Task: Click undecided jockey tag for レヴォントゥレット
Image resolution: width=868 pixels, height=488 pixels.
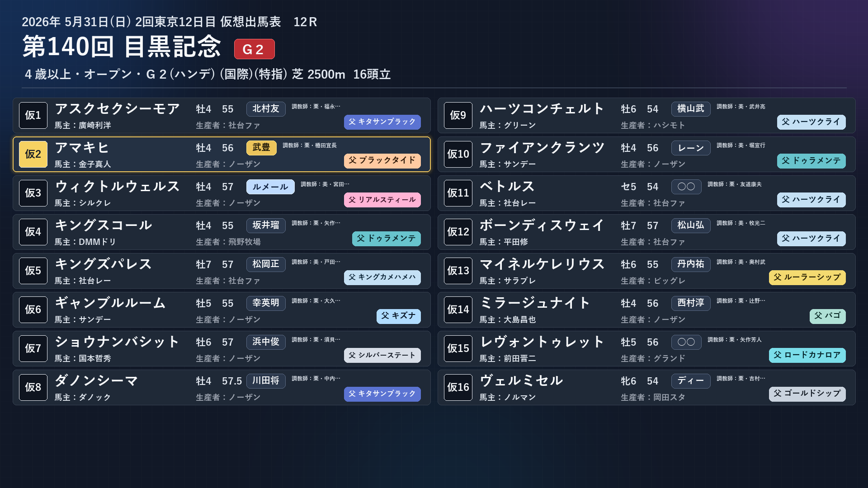Action: (x=686, y=342)
